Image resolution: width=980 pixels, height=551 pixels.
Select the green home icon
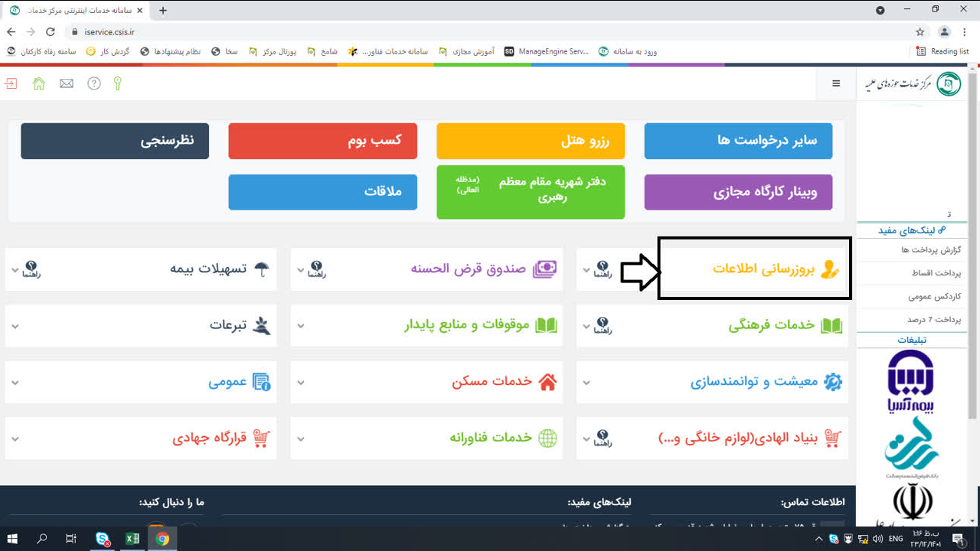point(38,83)
